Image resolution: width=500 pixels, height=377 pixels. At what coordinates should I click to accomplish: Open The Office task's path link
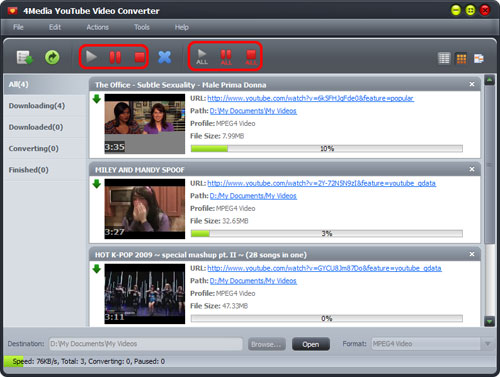(x=253, y=111)
